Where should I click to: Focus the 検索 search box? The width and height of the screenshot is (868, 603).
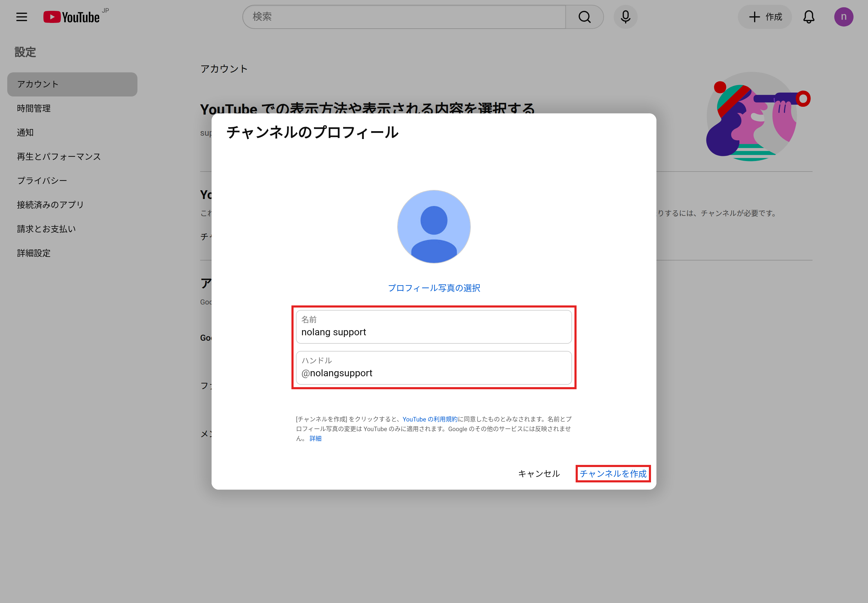pyautogui.click(x=404, y=17)
